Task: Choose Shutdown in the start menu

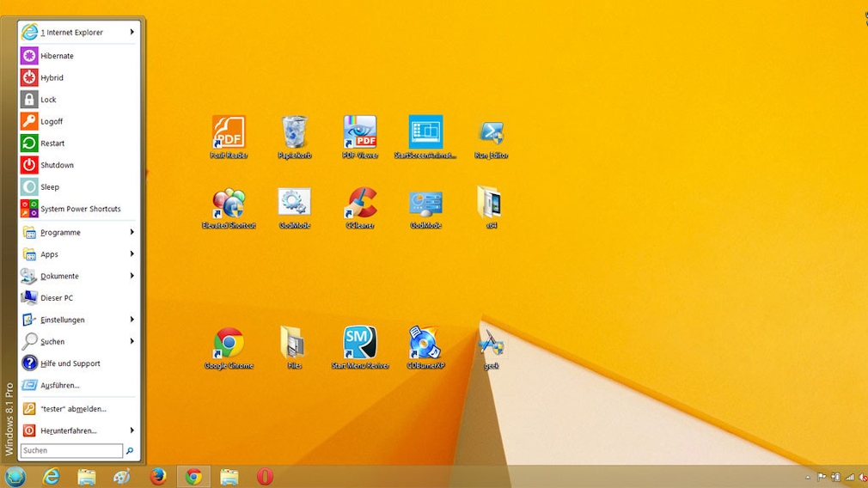Action: (x=78, y=165)
